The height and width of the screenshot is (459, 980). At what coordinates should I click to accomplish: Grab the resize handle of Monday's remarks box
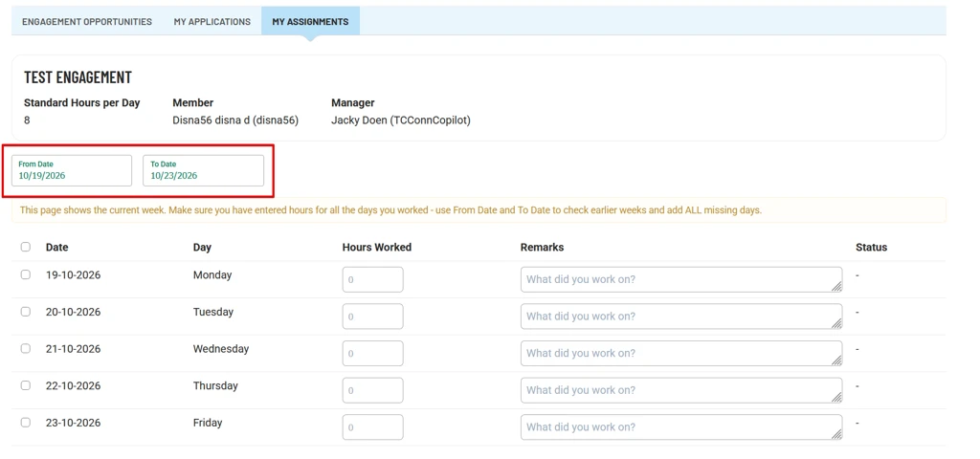(836, 286)
